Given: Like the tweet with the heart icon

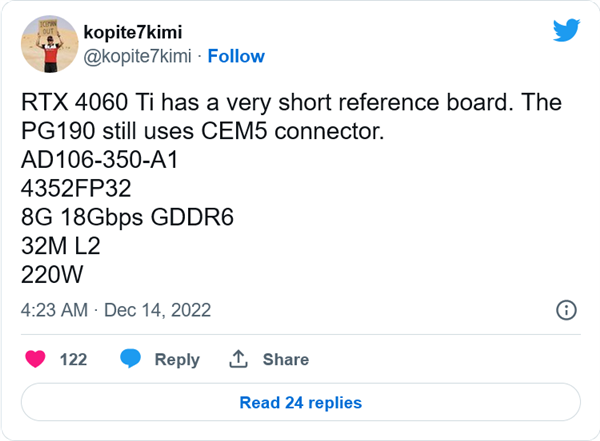Looking at the screenshot, I should coord(35,359).
